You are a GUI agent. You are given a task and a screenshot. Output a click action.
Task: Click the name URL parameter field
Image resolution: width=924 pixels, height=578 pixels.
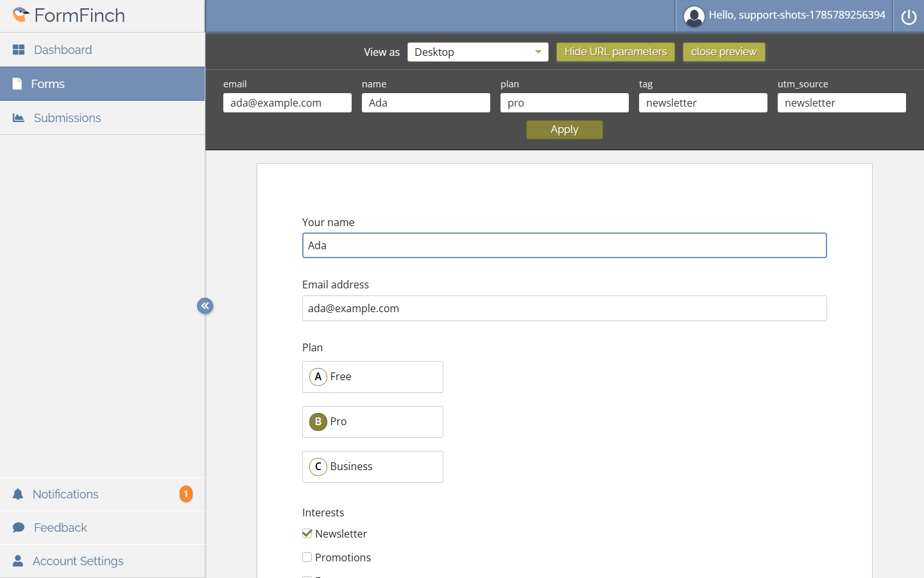(426, 103)
